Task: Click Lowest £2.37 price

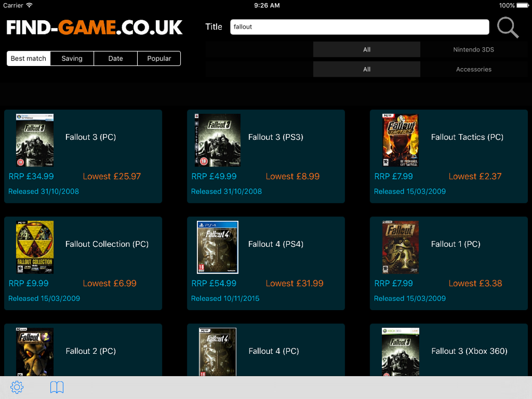Action: pos(475,177)
